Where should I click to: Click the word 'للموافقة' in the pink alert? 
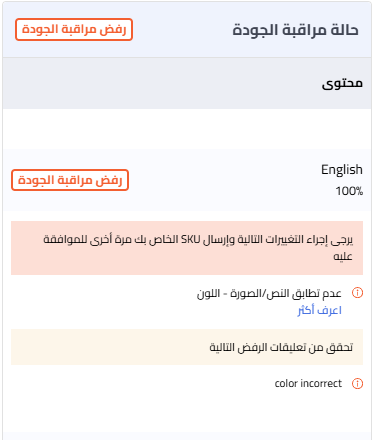pyautogui.click(x=65, y=239)
